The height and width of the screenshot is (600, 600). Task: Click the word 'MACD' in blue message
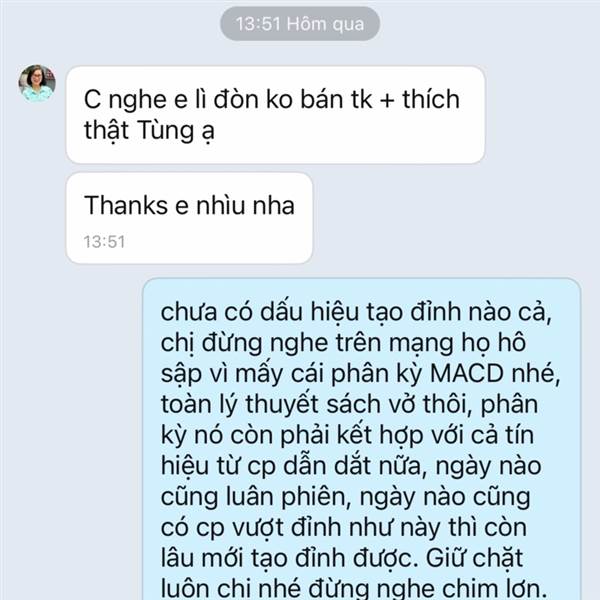[466, 373]
